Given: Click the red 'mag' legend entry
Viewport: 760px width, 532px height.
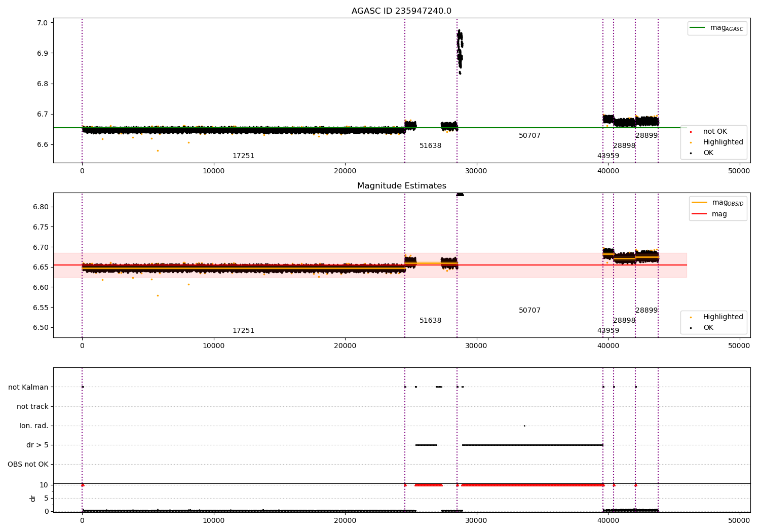Looking at the screenshot, I should tap(710, 214).
